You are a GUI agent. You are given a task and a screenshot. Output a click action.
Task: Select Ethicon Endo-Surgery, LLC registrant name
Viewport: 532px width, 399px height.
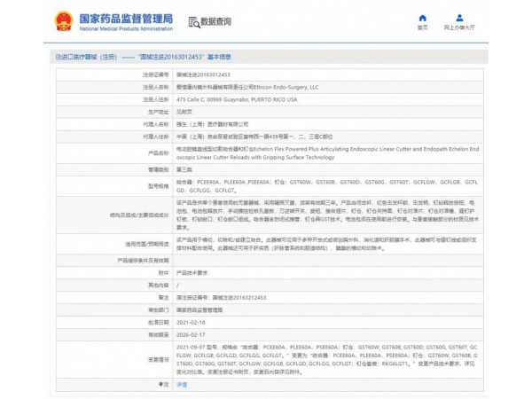pos(247,87)
